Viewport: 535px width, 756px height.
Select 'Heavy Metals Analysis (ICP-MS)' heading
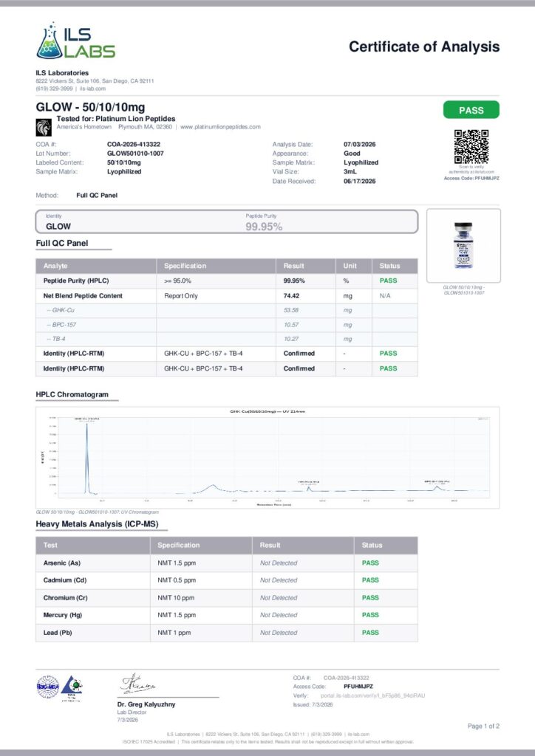click(x=97, y=524)
